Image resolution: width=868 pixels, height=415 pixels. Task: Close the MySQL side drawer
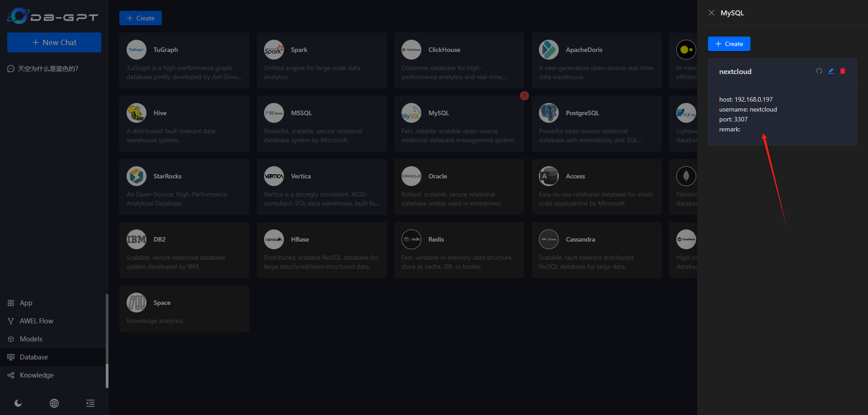pos(712,13)
